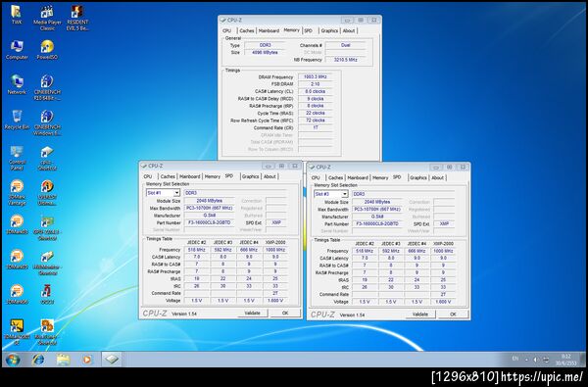This screenshot has width=588, height=387.
Task: Switch to the CPU tab in the Memory window
Action: pos(227,30)
